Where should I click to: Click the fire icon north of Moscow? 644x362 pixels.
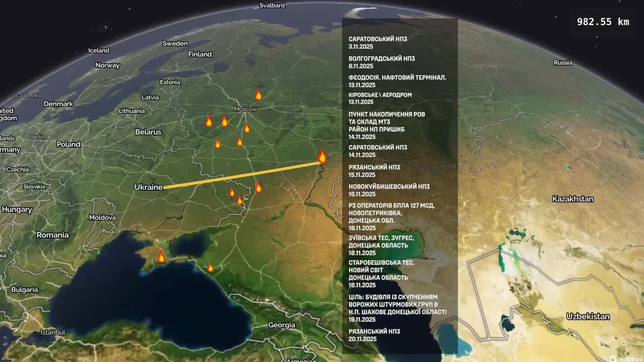pyautogui.click(x=258, y=95)
